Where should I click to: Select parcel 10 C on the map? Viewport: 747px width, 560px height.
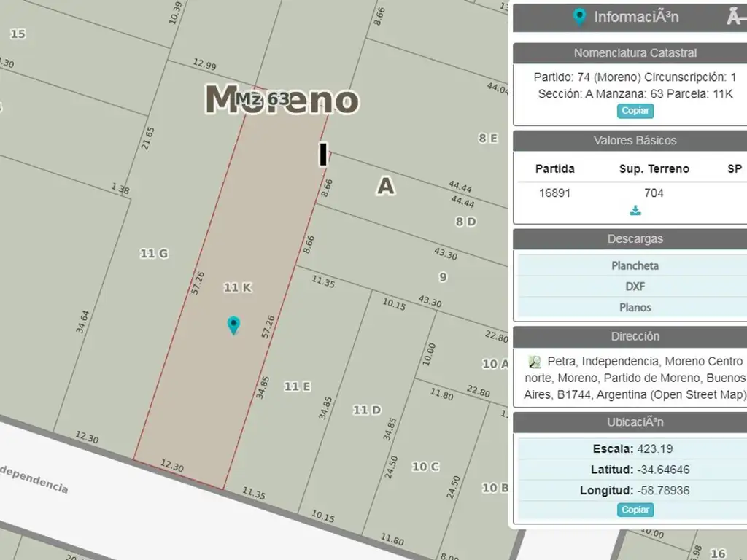point(425,466)
